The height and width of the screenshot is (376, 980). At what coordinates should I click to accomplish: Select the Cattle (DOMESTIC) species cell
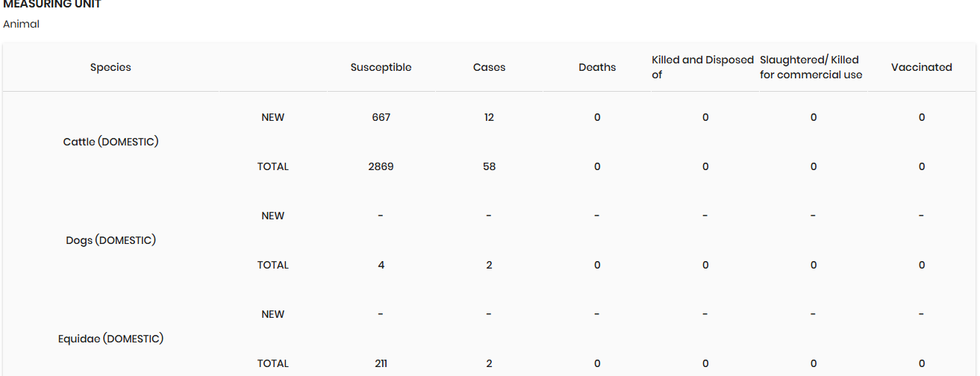(x=110, y=142)
